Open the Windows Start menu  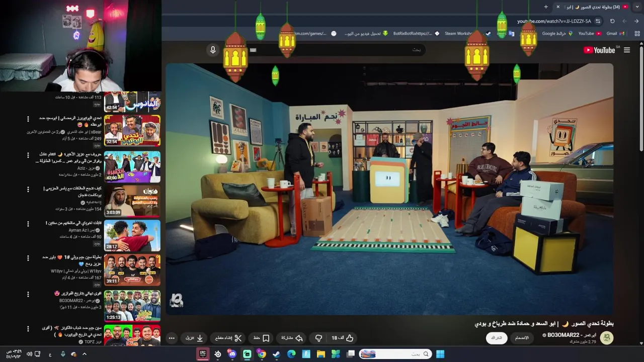pyautogui.click(x=440, y=354)
